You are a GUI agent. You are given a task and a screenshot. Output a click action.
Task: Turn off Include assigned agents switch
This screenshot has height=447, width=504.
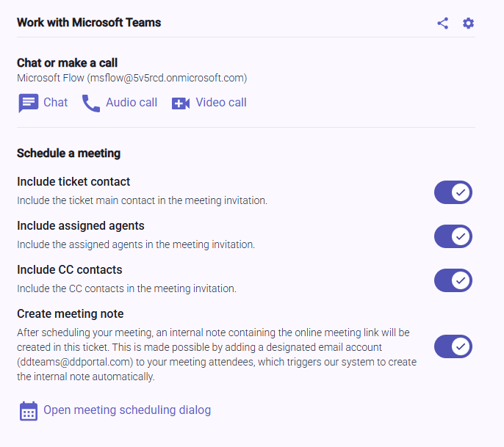[453, 236]
